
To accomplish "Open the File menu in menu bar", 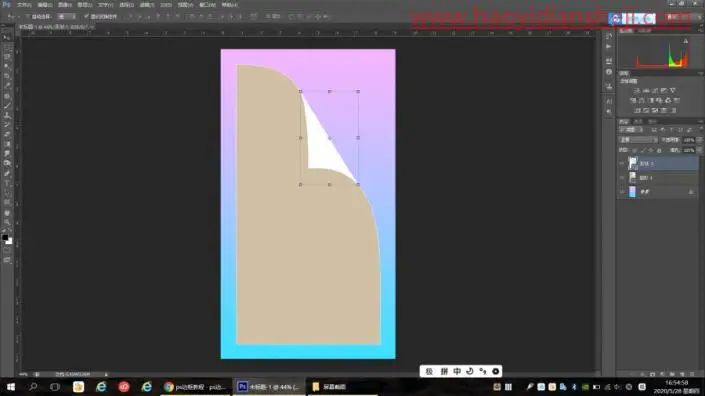I will [24, 5].
